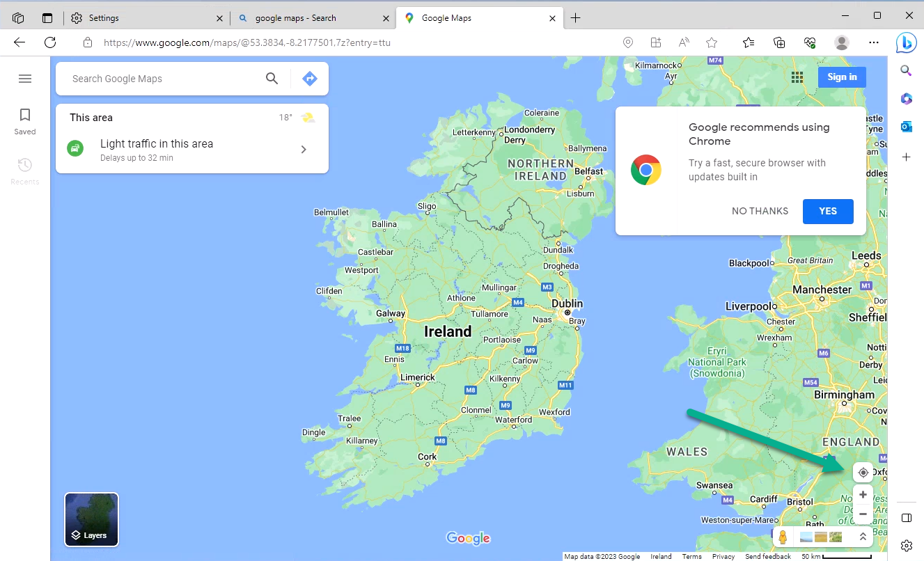924x561 pixels.
Task: Click the apps icon in address bar
Action: click(x=656, y=42)
